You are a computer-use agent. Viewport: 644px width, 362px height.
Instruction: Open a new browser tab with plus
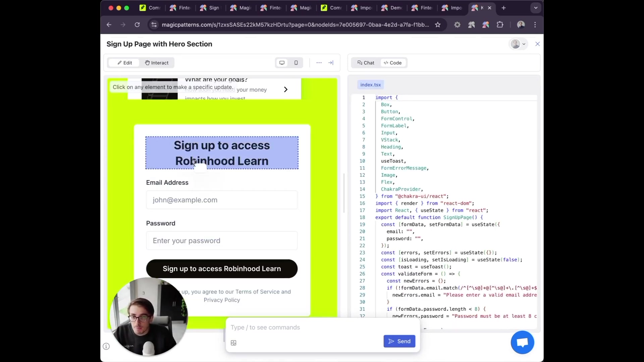503,8
